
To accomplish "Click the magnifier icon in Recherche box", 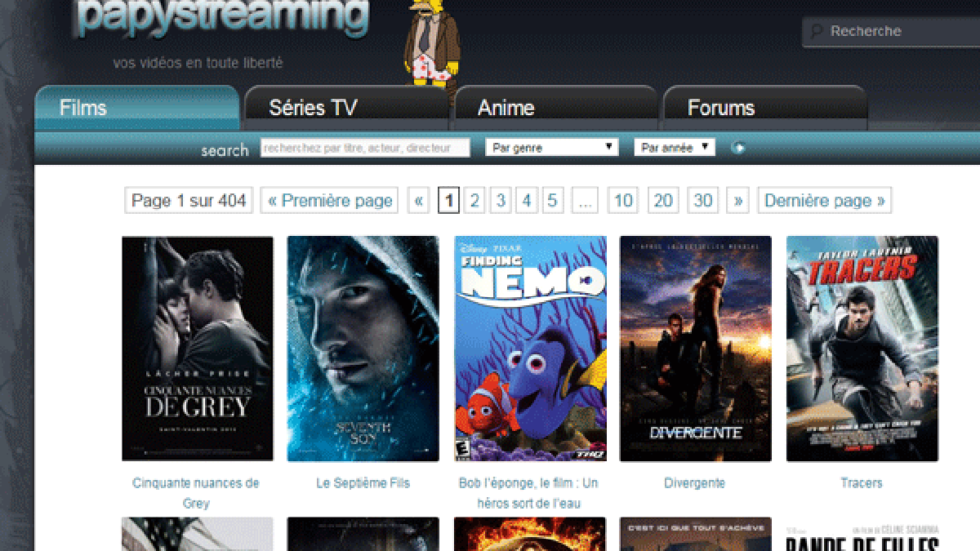I will click(817, 32).
